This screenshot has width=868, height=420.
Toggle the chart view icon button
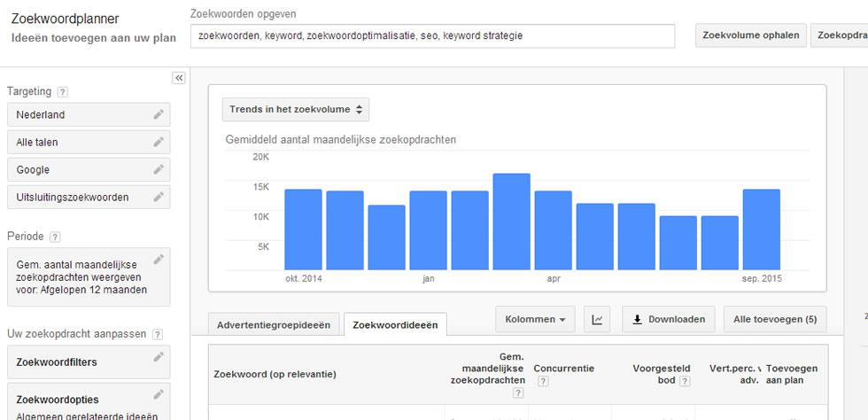[597, 319]
